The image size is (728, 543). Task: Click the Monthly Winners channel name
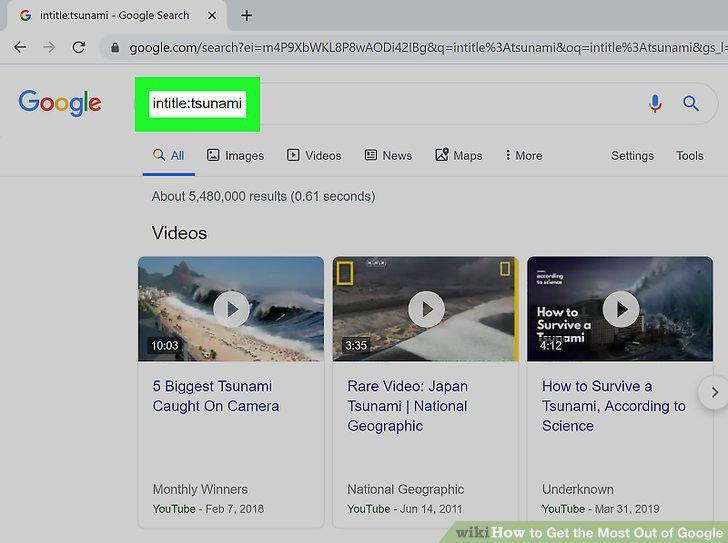pos(200,489)
